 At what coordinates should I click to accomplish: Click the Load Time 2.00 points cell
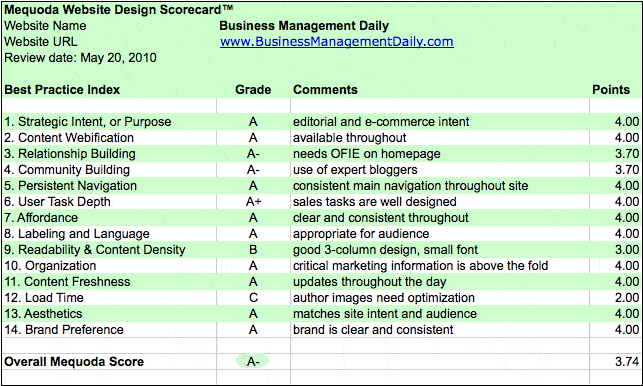point(627,298)
